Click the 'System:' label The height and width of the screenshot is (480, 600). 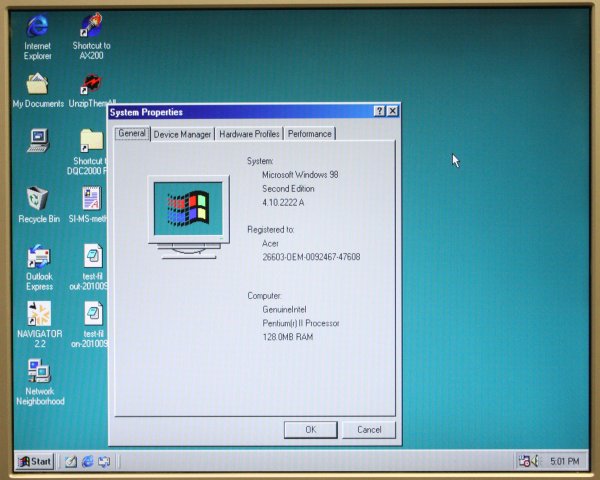260,161
